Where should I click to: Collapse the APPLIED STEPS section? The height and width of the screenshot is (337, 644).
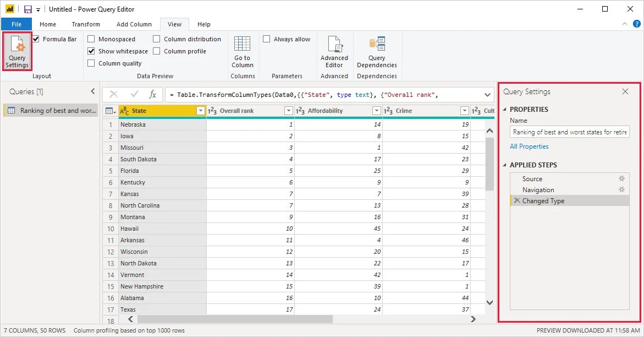point(505,165)
